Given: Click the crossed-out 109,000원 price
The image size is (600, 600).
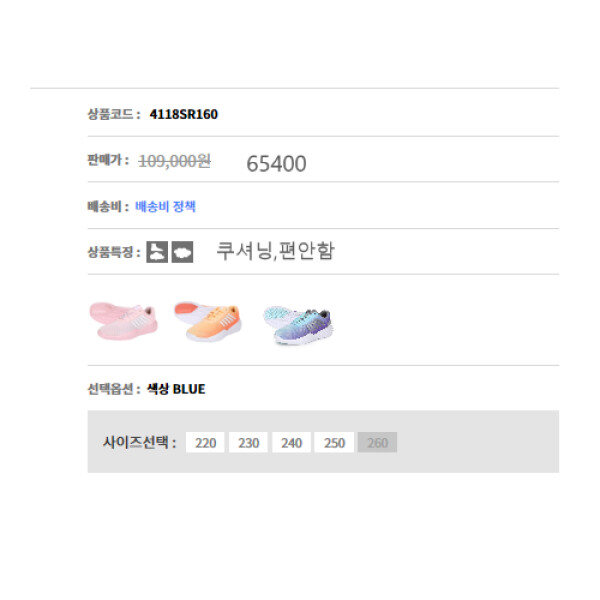Looking at the screenshot, I should (x=175, y=161).
